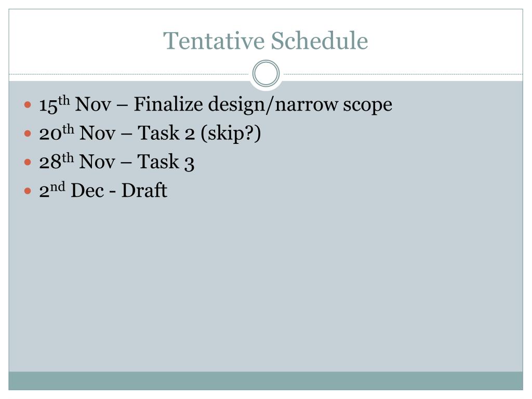Click the bullet dot beside 15th Nov

coord(28,105)
